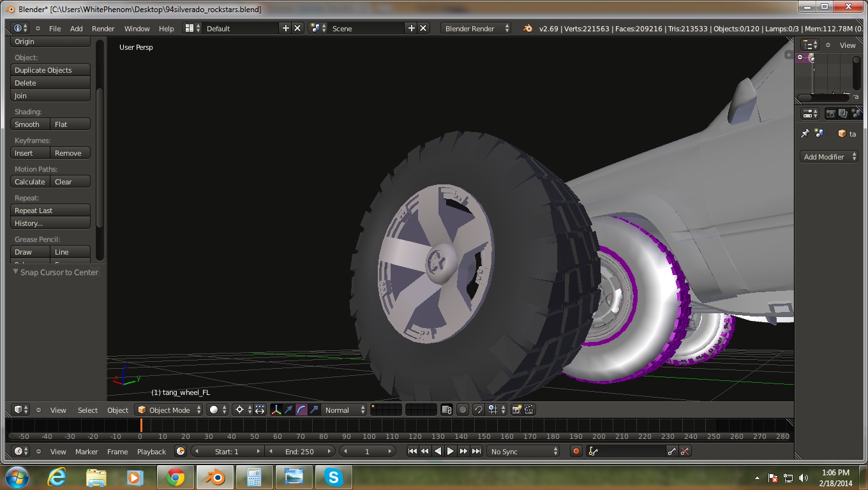Set shading to Flat
Image resolution: width=868 pixels, height=490 pixels.
pos(70,124)
